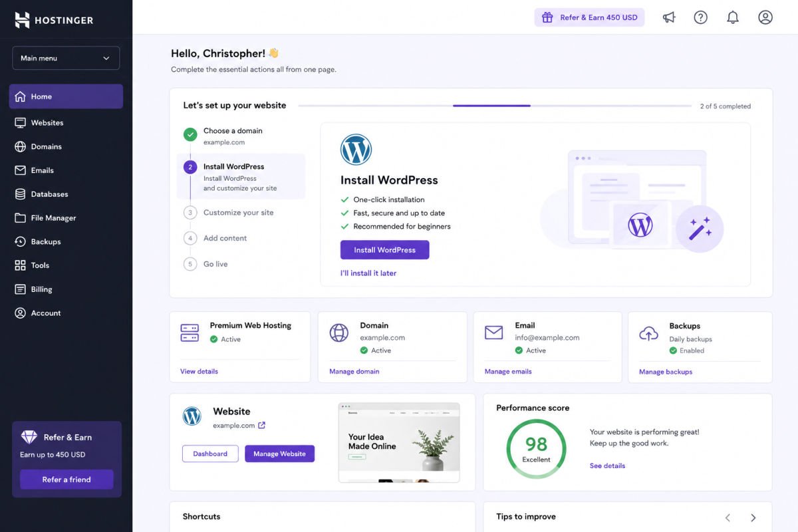Click Manage emails link
Viewport: 798px width, 532px height.
pyautogui.click(x=508, y=372)
